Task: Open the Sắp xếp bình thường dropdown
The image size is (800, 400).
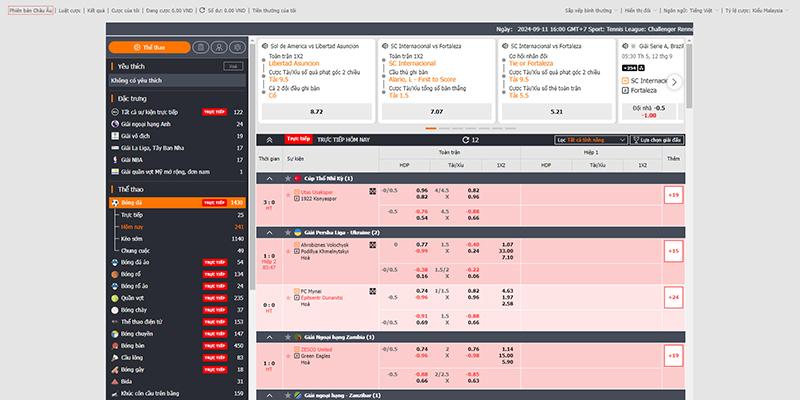Action: point(590,11)
